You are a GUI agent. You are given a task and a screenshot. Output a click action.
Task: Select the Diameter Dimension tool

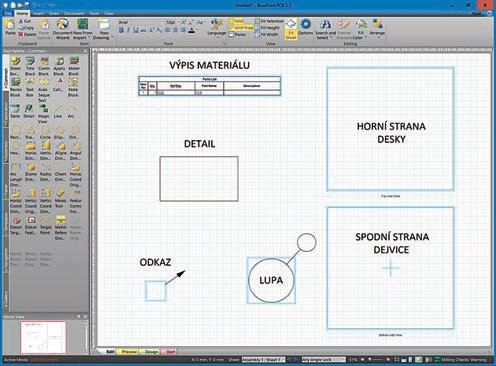tap(31, 172)
